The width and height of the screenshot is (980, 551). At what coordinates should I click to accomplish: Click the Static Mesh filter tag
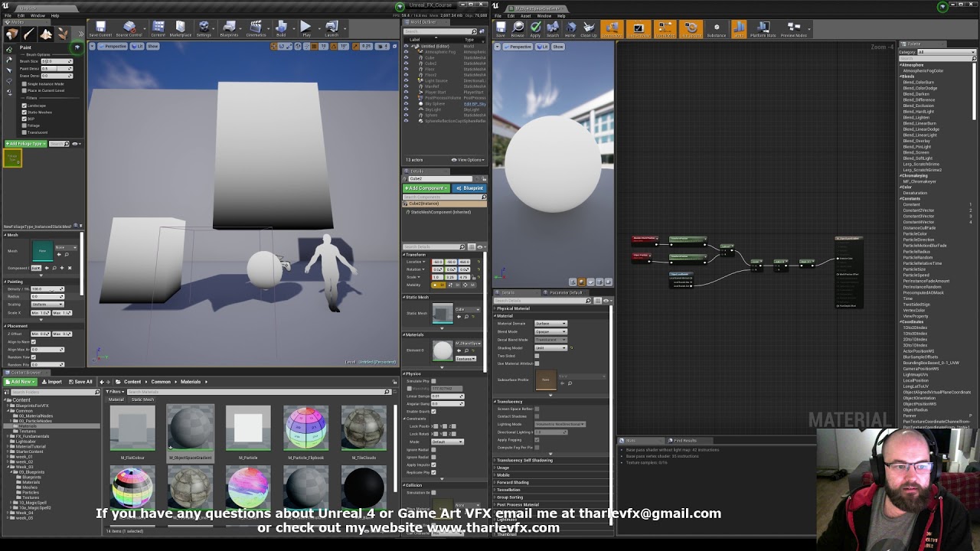coord(142,399)
